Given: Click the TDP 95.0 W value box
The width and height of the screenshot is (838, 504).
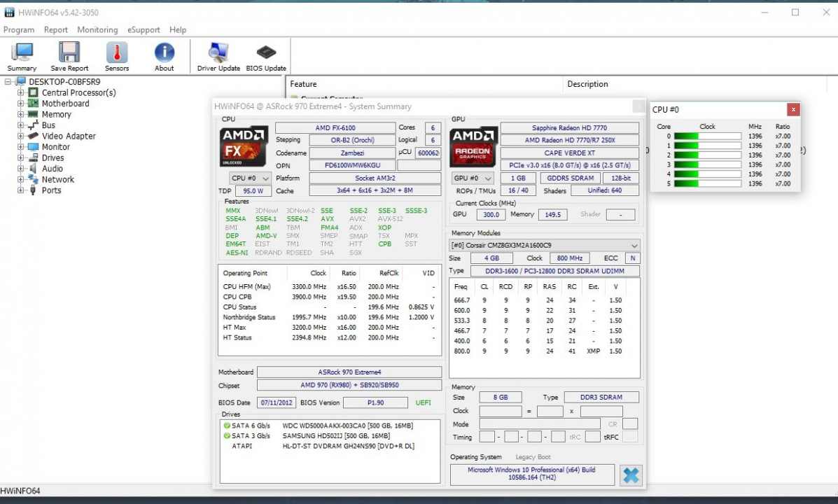Looking at the screenshot, I should tap(253, 191).
